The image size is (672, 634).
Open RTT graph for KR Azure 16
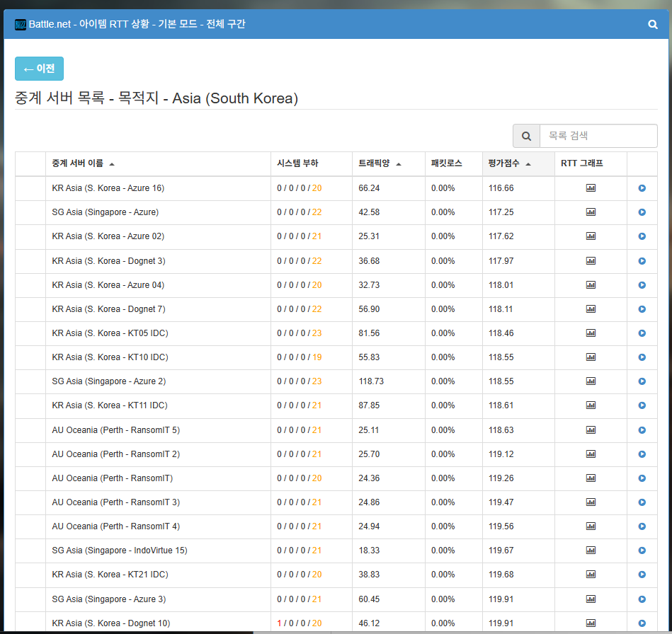point(591,188)
